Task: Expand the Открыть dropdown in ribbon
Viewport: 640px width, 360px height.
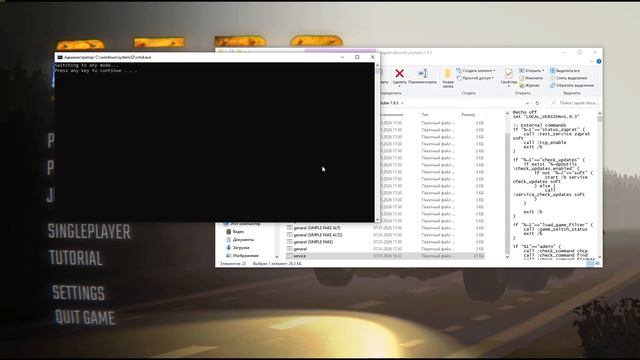Action: coord(531,71)
